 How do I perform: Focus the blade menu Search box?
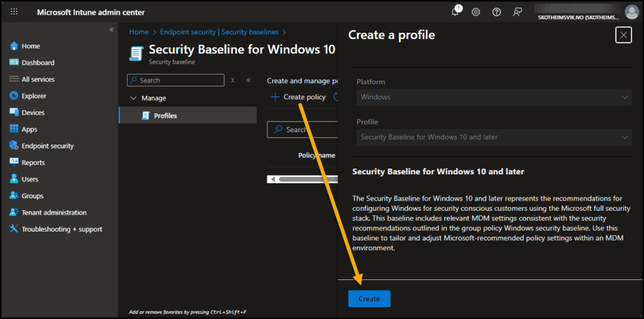coord(176,80)
